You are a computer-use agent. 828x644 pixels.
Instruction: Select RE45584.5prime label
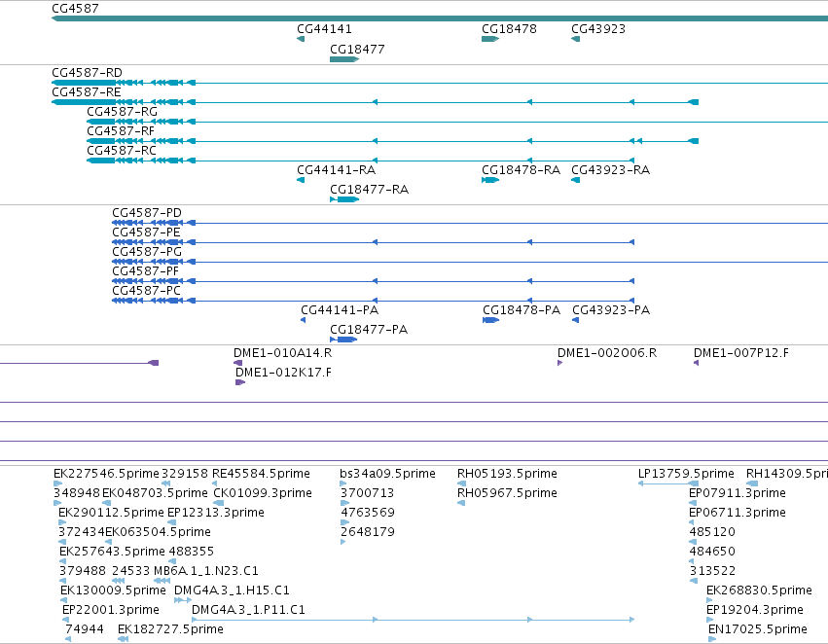click(261, 474)
